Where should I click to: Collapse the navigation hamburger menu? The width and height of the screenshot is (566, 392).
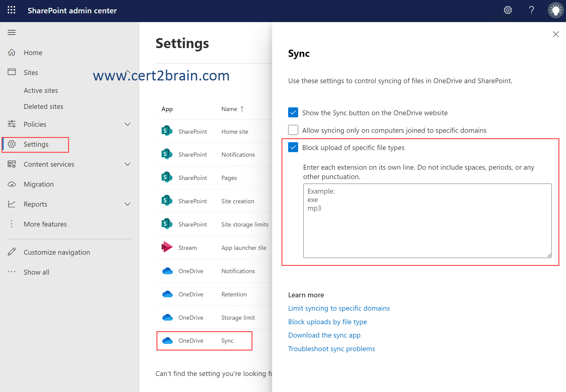point(12,32)
